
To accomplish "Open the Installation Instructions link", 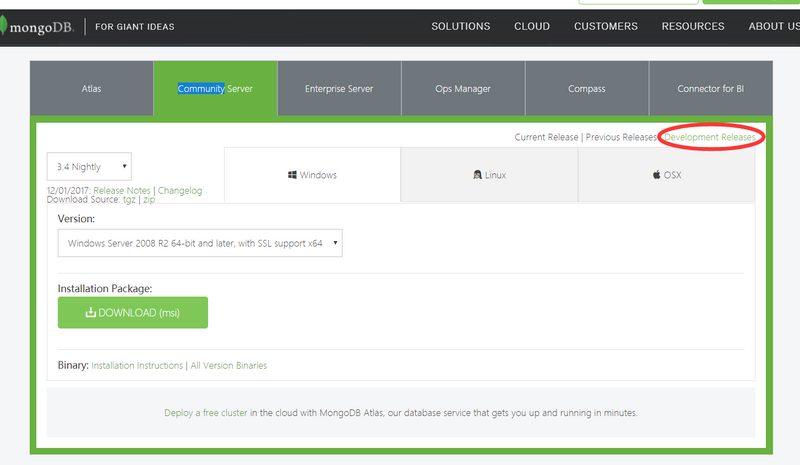I will [137, 365].
